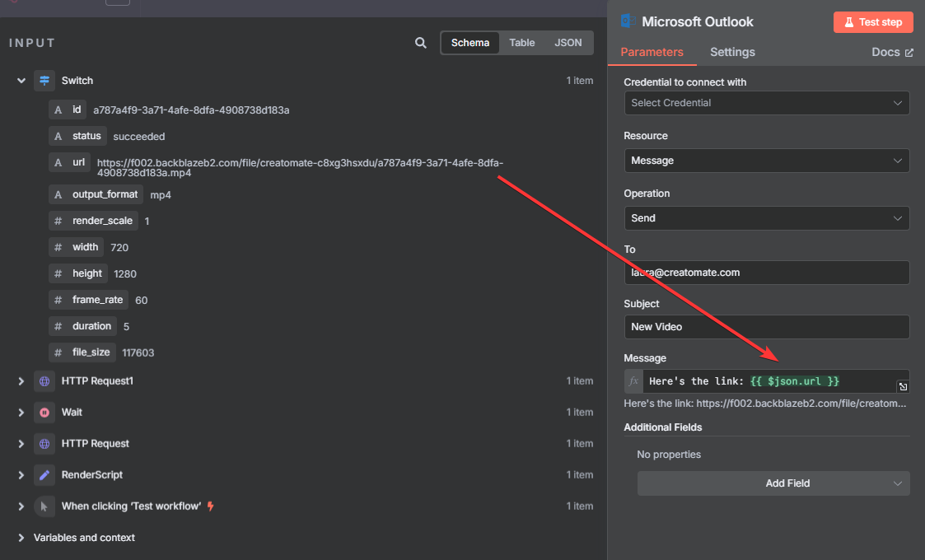The width and height of the screenshot is (925, 560).
Task: Click the RenderScript pencil icon
Action: (44, 475)
